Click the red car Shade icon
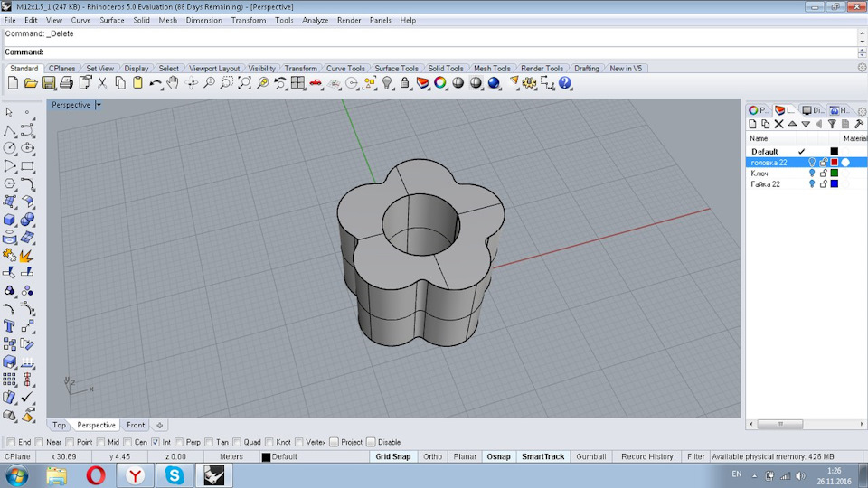Screen dimensions: 868x488 316,83
